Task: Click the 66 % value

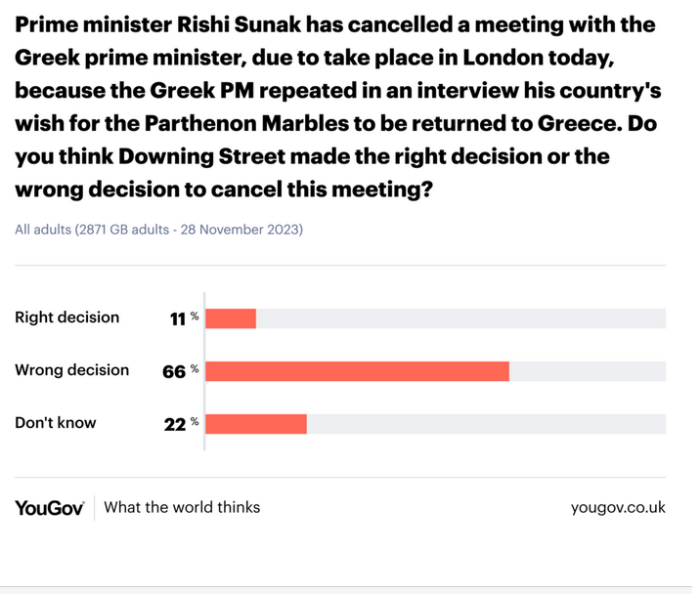Action: [180, 371]
